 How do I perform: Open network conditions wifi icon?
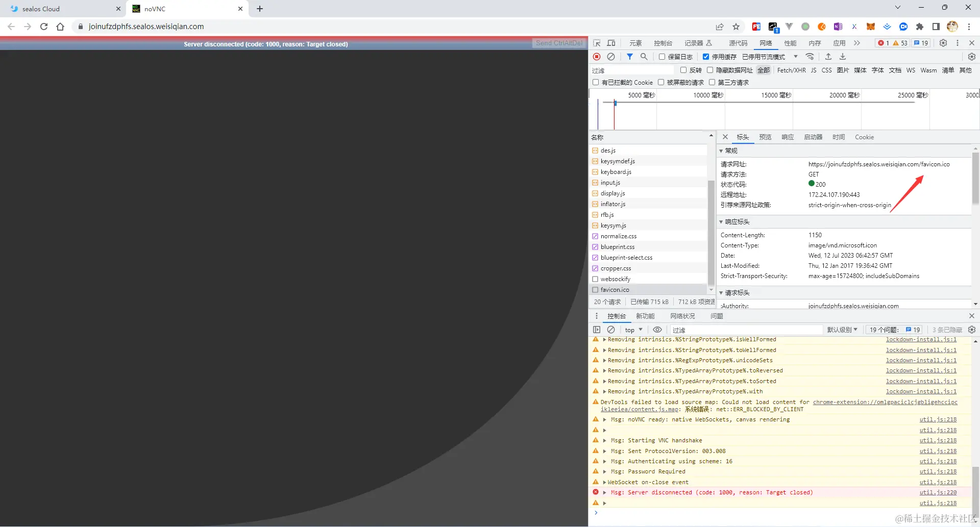coord(810,57)
